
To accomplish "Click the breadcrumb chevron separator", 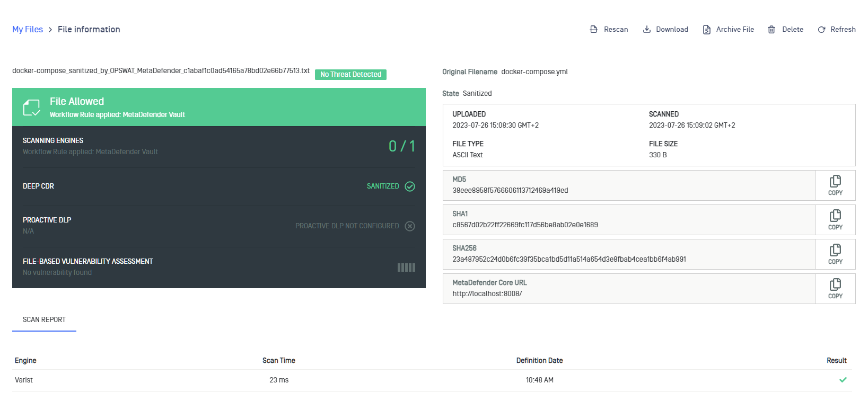I will (50, 30).
